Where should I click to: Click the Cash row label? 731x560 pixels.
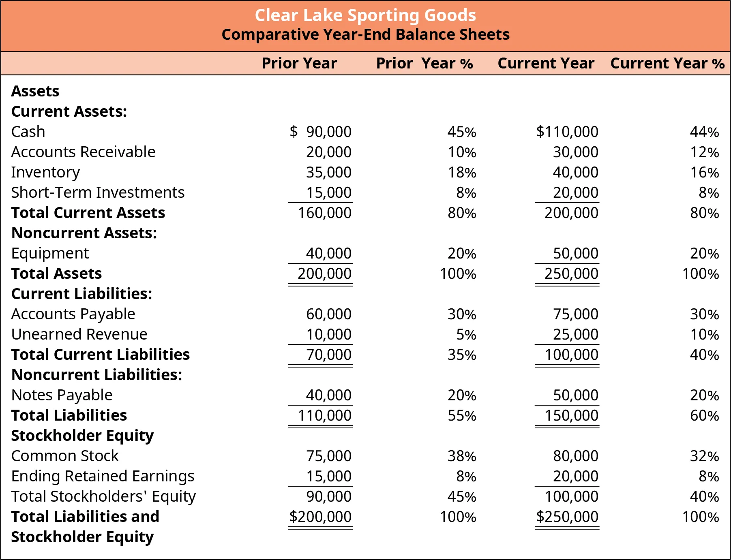click(28, 132)
